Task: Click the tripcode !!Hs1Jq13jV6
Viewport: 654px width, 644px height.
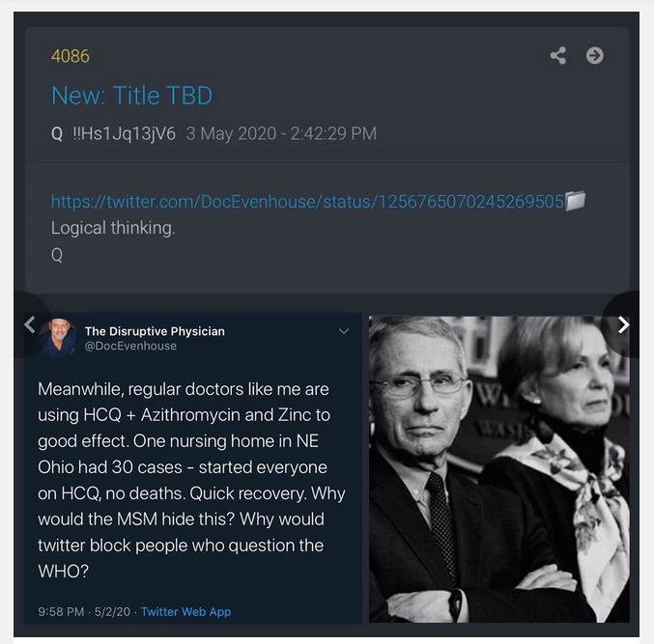Action: tap(125, 134)
